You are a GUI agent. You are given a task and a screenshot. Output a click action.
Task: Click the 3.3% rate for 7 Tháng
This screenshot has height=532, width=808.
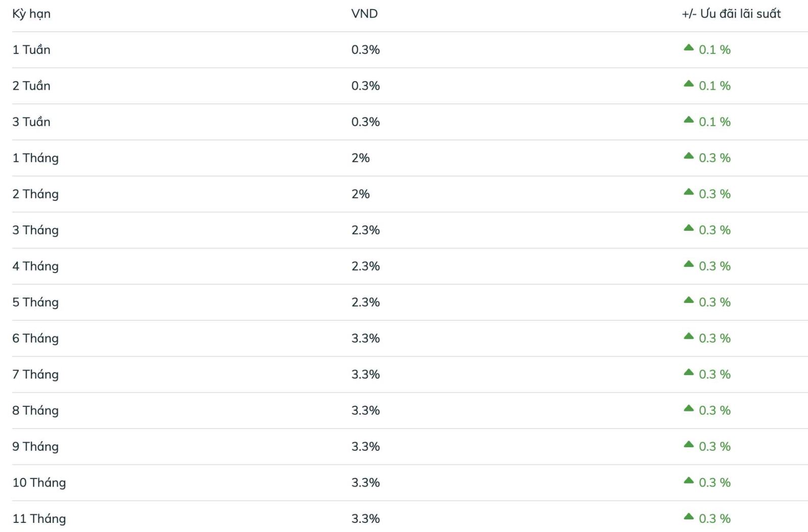[x=365, y=374]
